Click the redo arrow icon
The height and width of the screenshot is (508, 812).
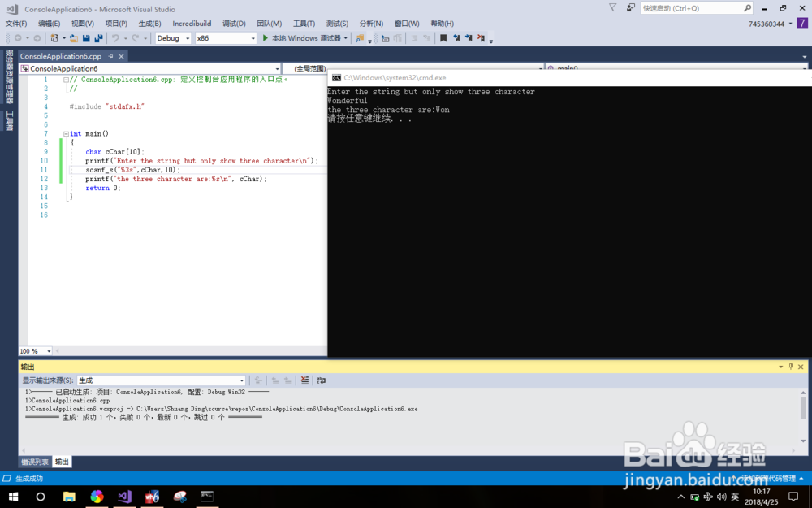(135, 38)
